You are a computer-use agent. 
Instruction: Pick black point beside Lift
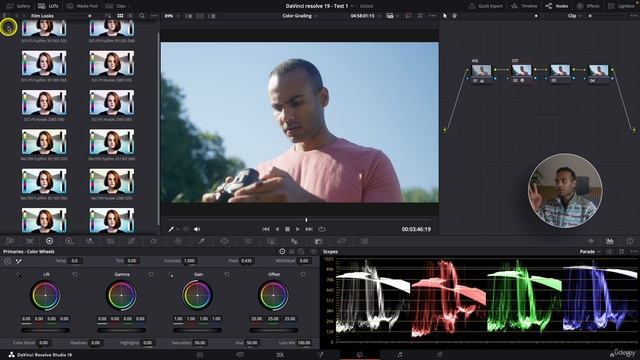tap(18, 275)
